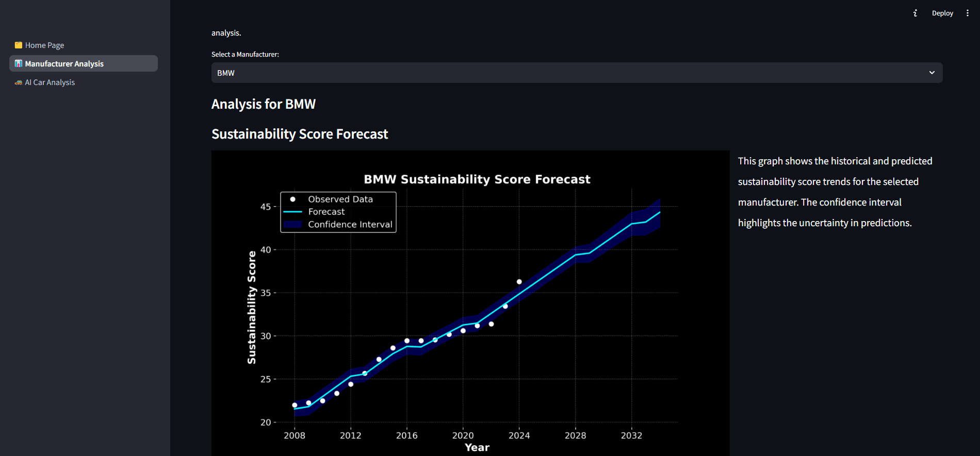Click the running status icon near Deploy

[915, 13]
